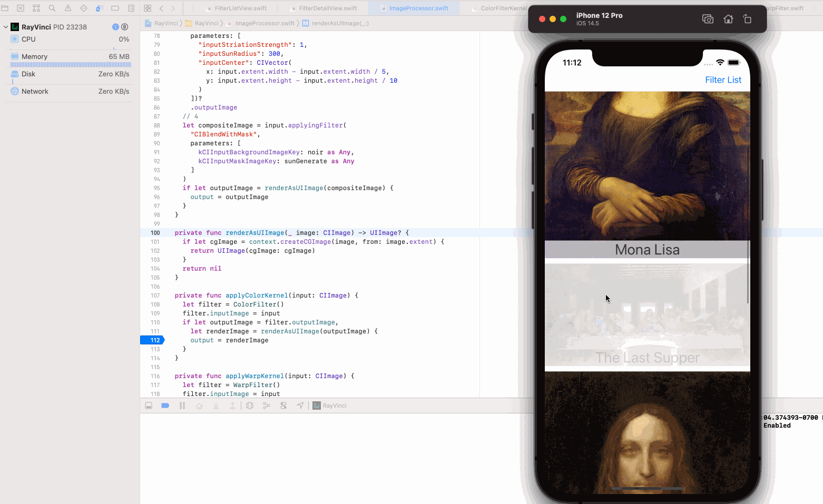This screenshot has height=504, width=823.
Task: Click the renderAsUIImage function name on line 100
Action: click(x=255, y=233)
